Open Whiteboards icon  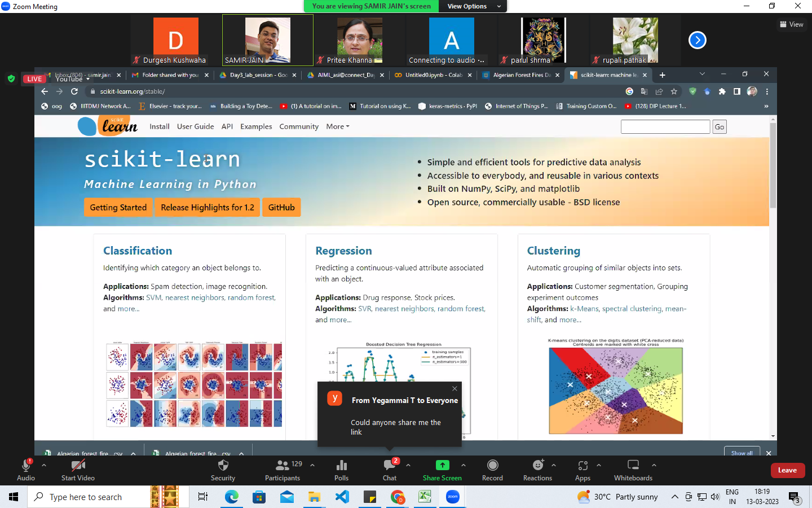point(633,465)
